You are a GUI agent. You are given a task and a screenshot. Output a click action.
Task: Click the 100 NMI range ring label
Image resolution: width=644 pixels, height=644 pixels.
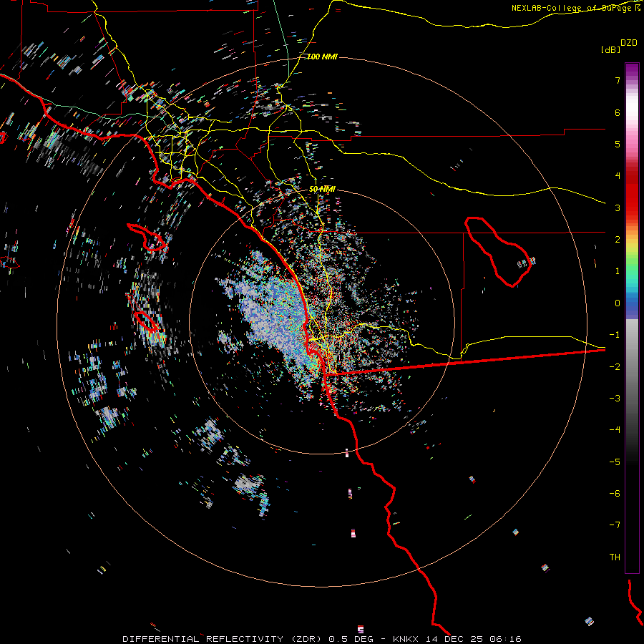pos(322,57)
